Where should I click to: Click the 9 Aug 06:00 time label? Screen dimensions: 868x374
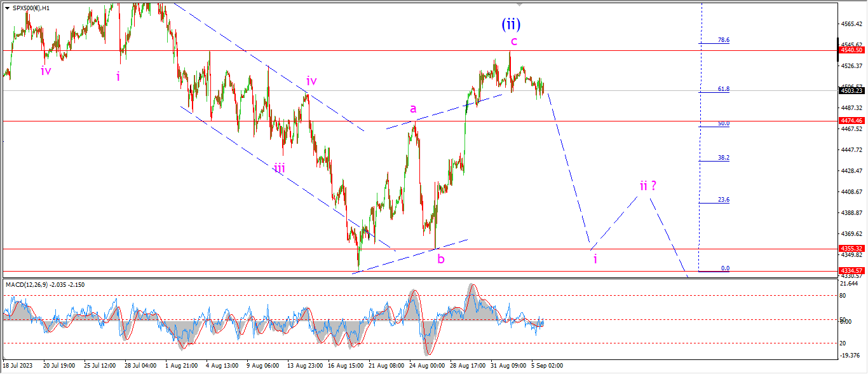coord(262,366)
